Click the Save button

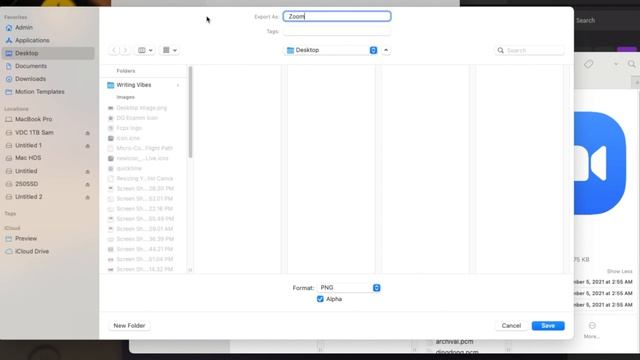548,326
